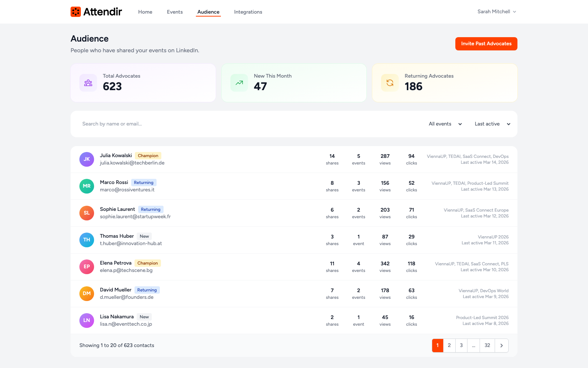
Task: Click David Mueller's DM avatar
Action: pyautogui.click(x=87, y=294)
